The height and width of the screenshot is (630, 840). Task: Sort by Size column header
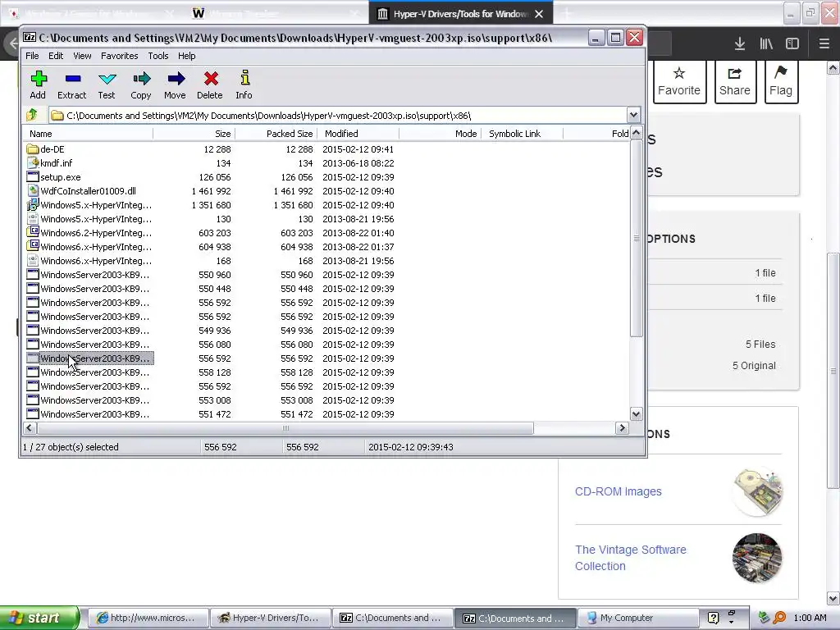click(x=194, y=134)
